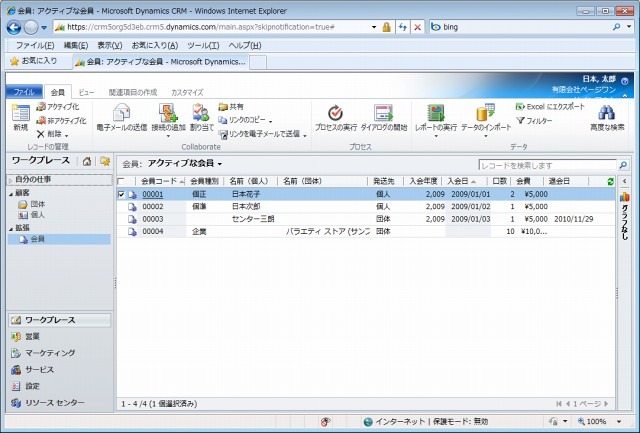Viewport: 640px width, 433px height.
Task: Click Excel にエクスポート
Action: click(x=550, y=107)
